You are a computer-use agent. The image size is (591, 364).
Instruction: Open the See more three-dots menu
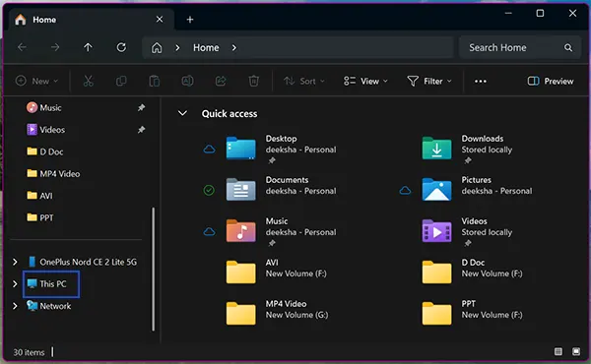[x=481, y=82]
